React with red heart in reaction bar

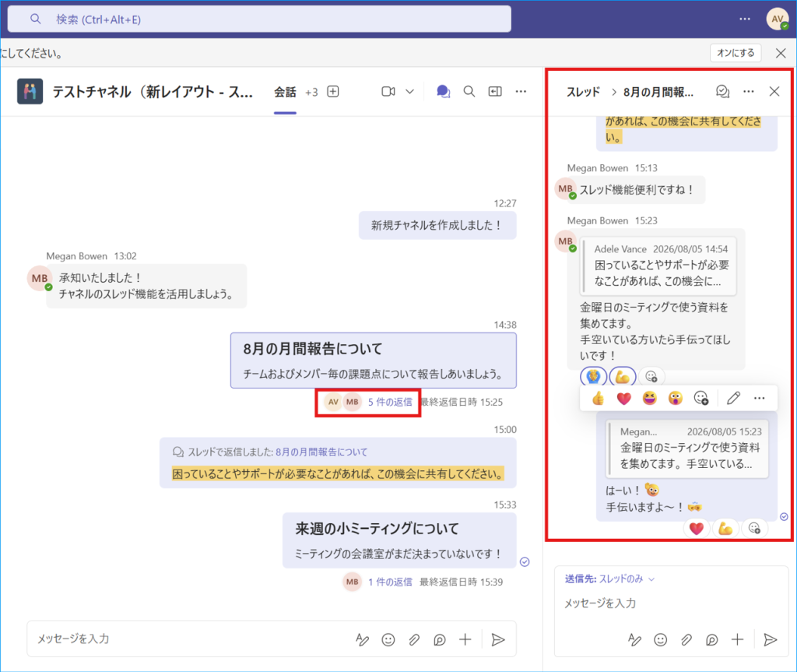pyautogui.click(x=623, y=399)
